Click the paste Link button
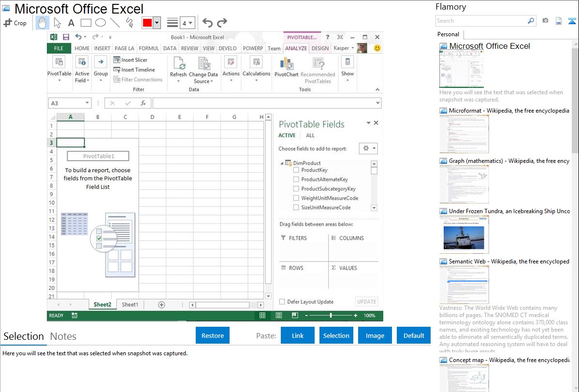The height and width of the screenshot is (392, 579). point(298,335)
